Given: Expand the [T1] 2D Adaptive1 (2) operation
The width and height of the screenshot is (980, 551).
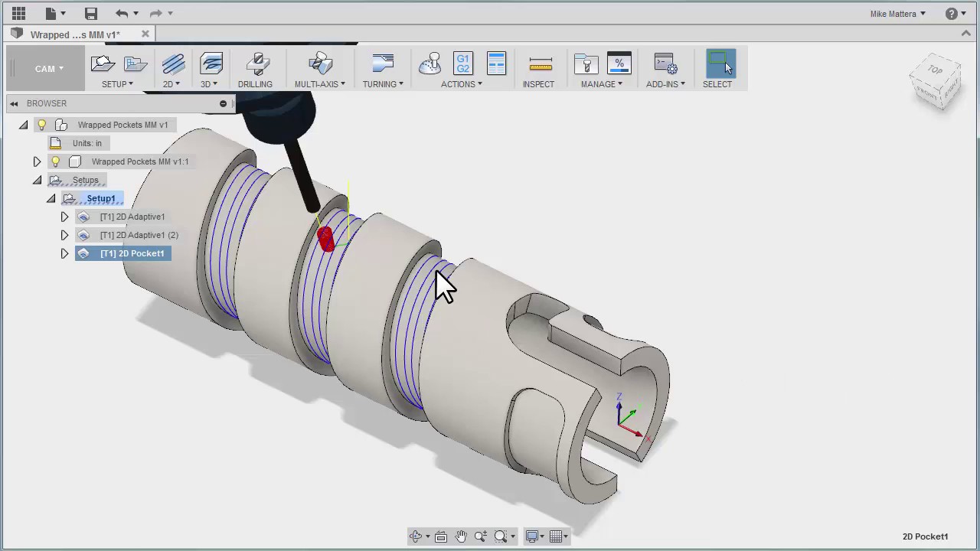Looking at the screenshot, I should pyautogui.click(x=64, y=235).
